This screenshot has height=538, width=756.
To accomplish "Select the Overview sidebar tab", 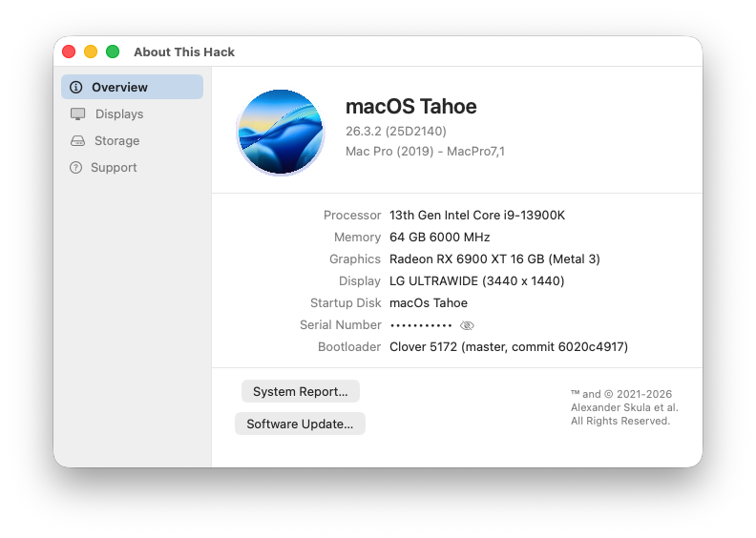I will [x=132, y=87].
